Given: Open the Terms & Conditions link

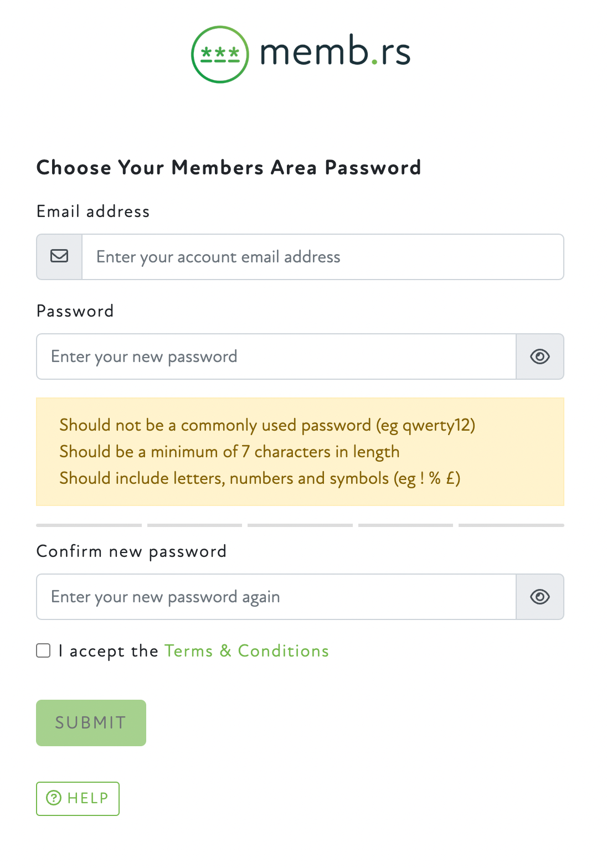Looking at the screenshot, I should [x=247, y=650].
